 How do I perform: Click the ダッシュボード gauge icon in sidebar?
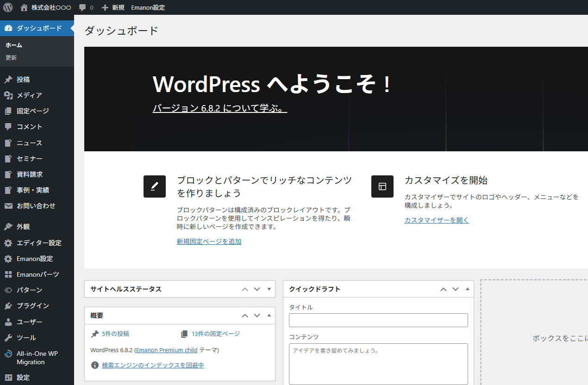point(8,28)
